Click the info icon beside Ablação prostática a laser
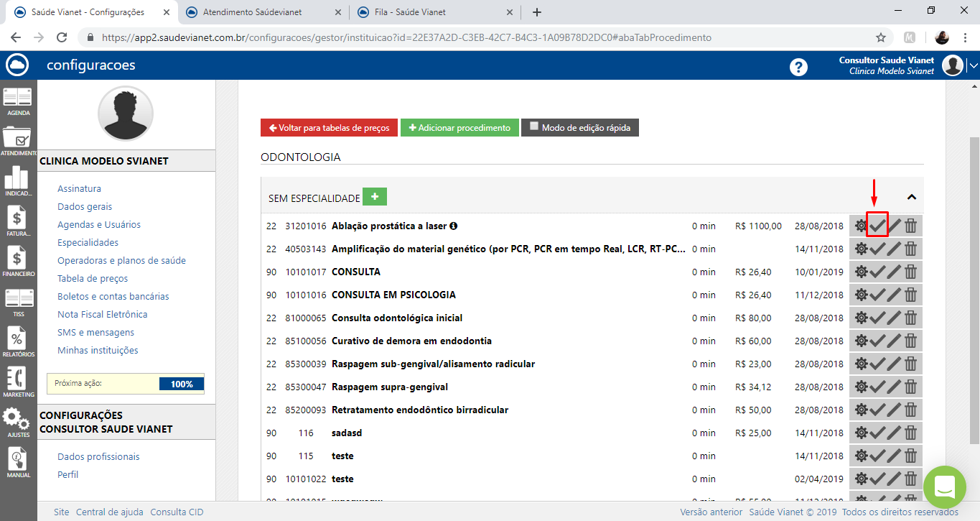The image size is (980, 521). tap(454, 226)
